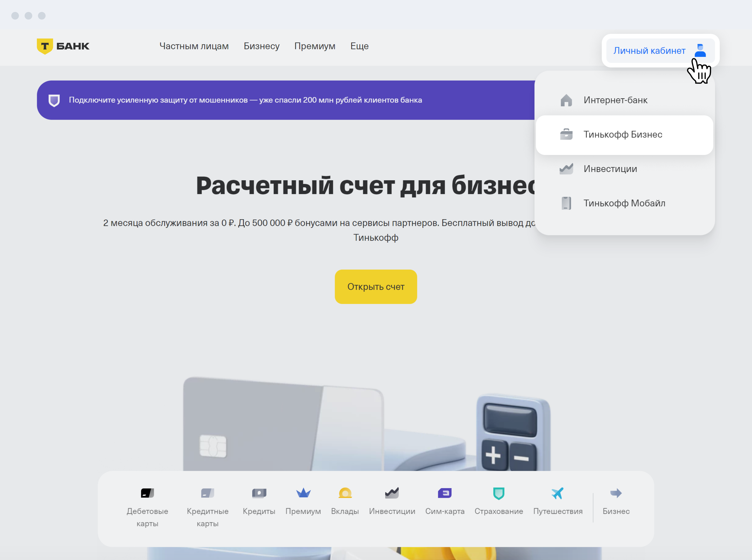Viewport: 752px width, 560px height.
Task: Click the teal shield Страхование icon
Action: (x=499, y=493)
